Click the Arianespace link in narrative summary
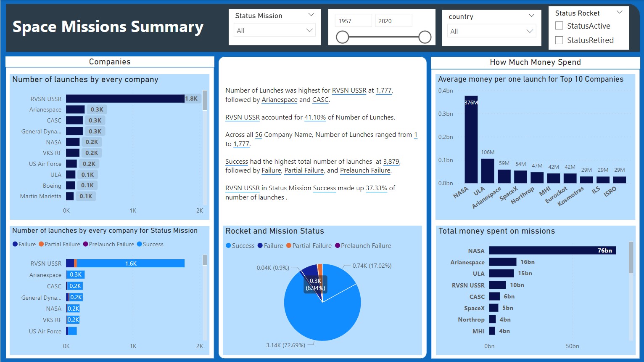This screenshot has height=362, width=644. 280,100
